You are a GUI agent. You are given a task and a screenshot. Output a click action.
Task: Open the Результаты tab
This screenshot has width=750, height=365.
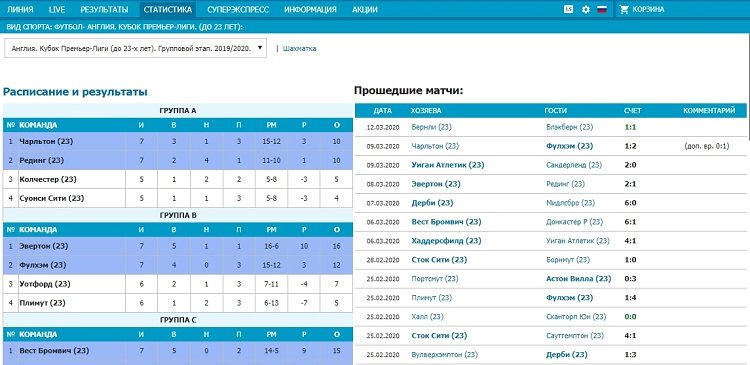pos(104,10)
